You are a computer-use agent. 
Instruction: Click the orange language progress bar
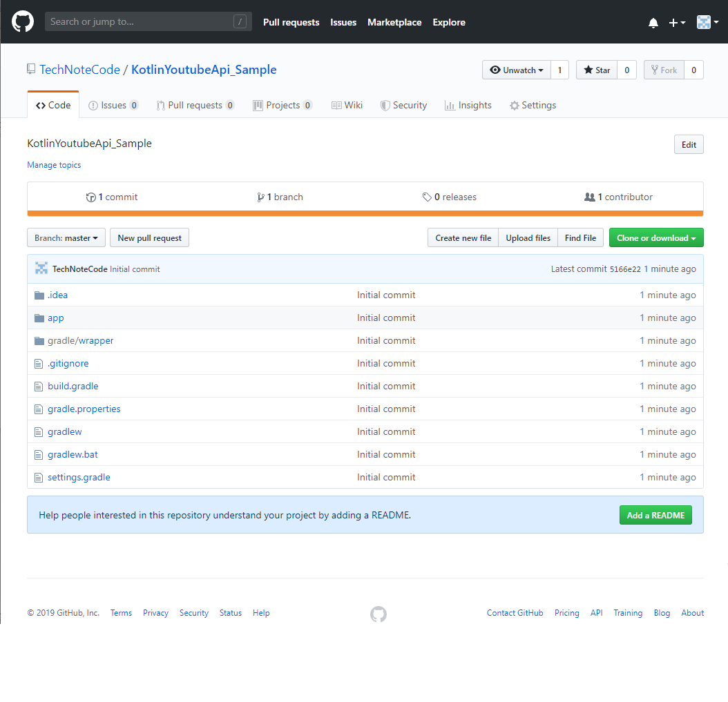tap(365, 213)
